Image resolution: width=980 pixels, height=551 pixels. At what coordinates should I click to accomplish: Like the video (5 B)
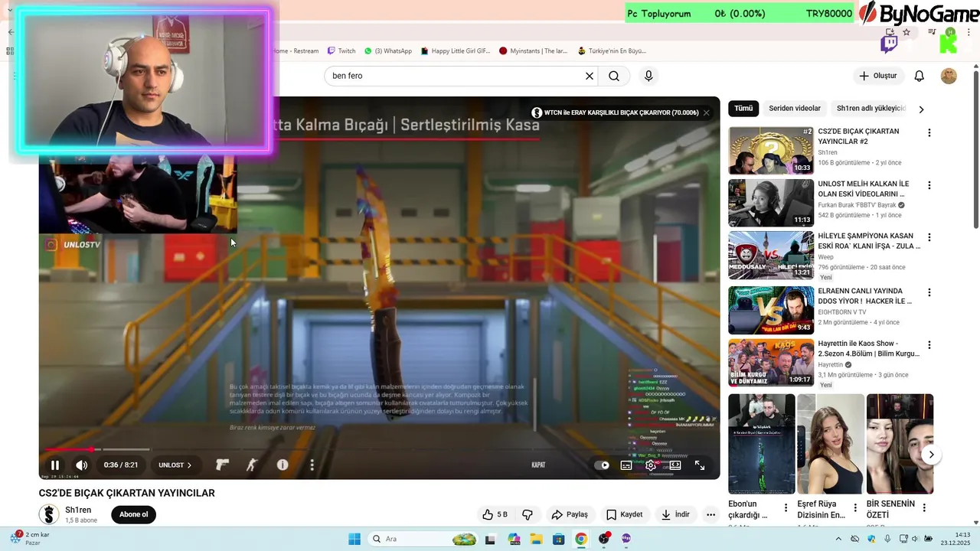coord(495,514)
